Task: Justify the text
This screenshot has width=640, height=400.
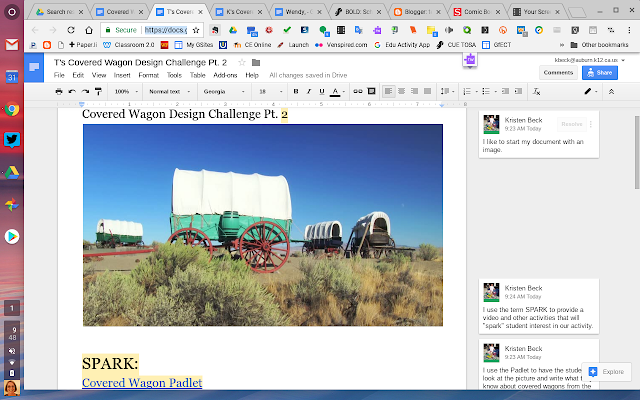Action: tap(427, 91)
